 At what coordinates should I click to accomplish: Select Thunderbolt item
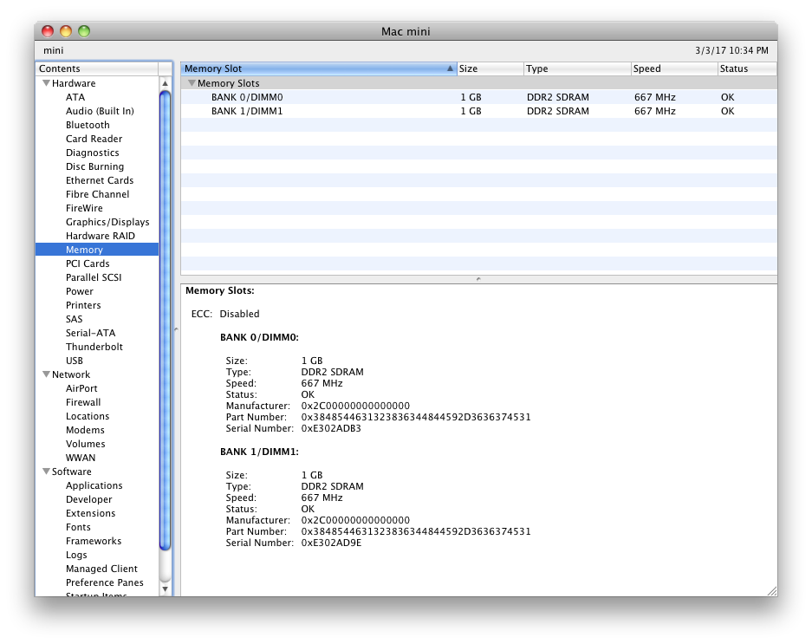[x=94, y=347]
